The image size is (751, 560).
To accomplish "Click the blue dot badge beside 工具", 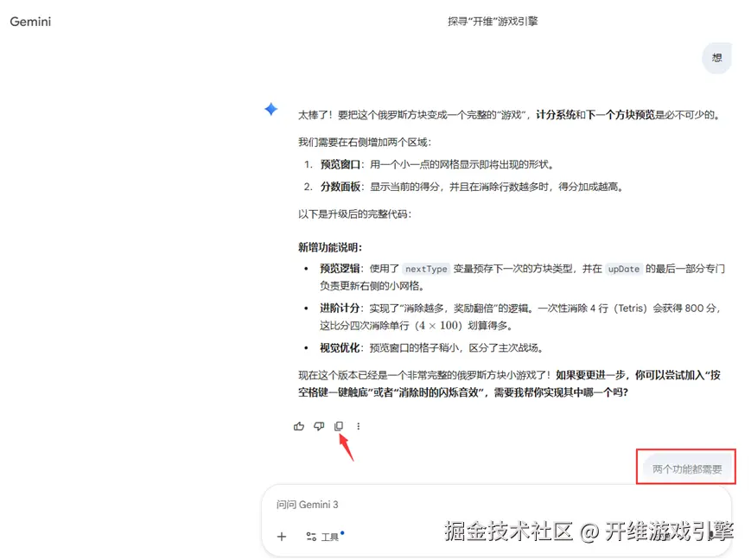I will pos(340,531).
